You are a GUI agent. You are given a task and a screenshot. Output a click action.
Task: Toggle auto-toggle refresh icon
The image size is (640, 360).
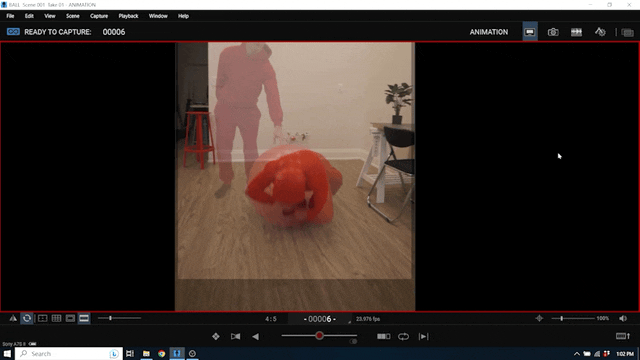[27, 318]
